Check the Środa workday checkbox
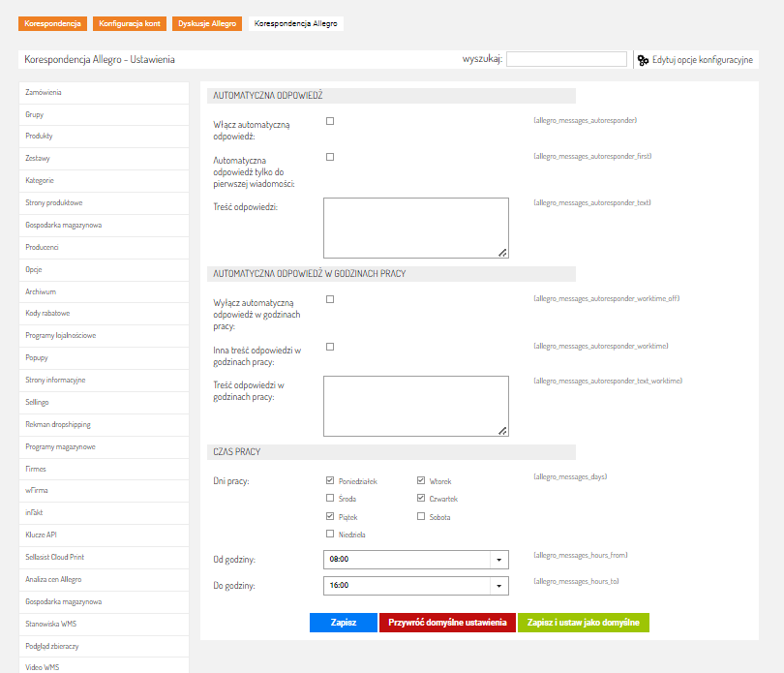This screenshot has width=784, height=673. tap(330, 498)
